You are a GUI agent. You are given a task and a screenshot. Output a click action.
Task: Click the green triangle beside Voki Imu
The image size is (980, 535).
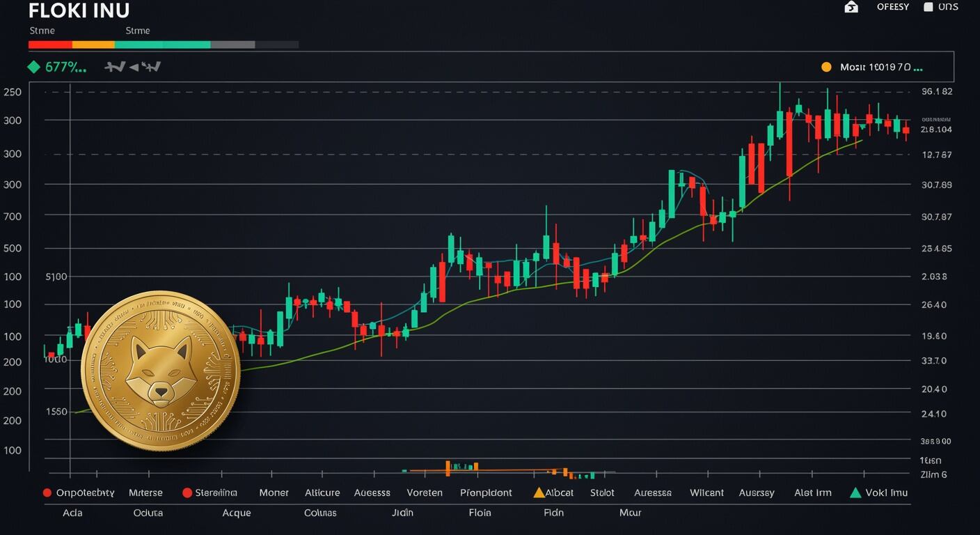[x=856, y=493]
